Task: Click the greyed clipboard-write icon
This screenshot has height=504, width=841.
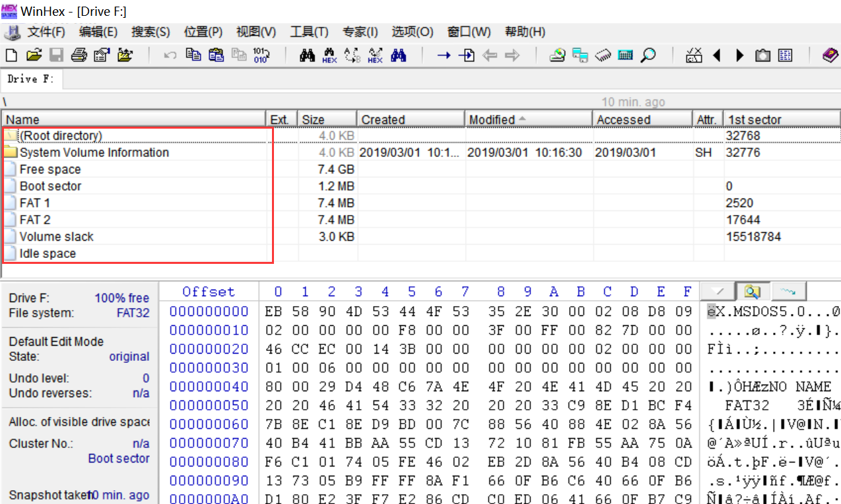Action: click(238, 55)
